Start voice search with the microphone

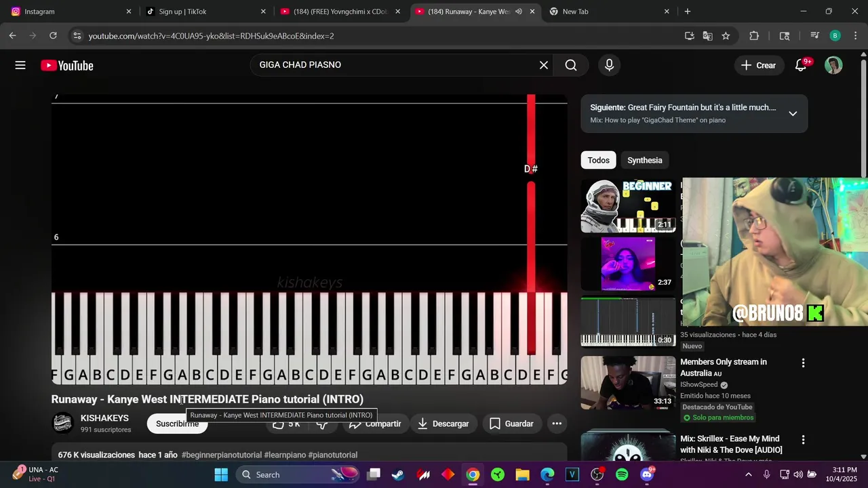[609, 65]
